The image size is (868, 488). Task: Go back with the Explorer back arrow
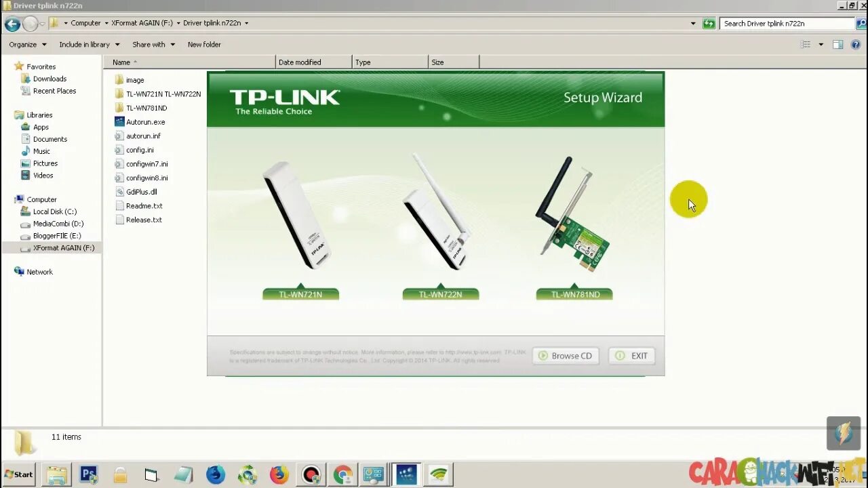12,24
